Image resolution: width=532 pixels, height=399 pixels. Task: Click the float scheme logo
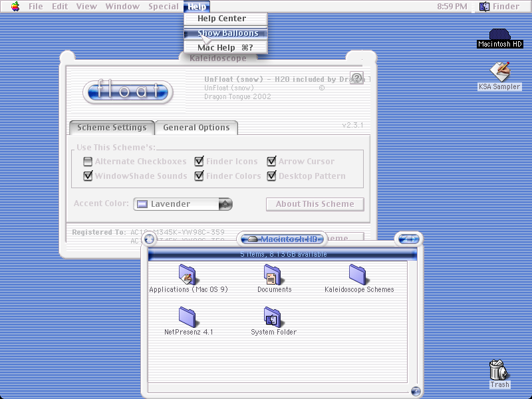(128, 92)
